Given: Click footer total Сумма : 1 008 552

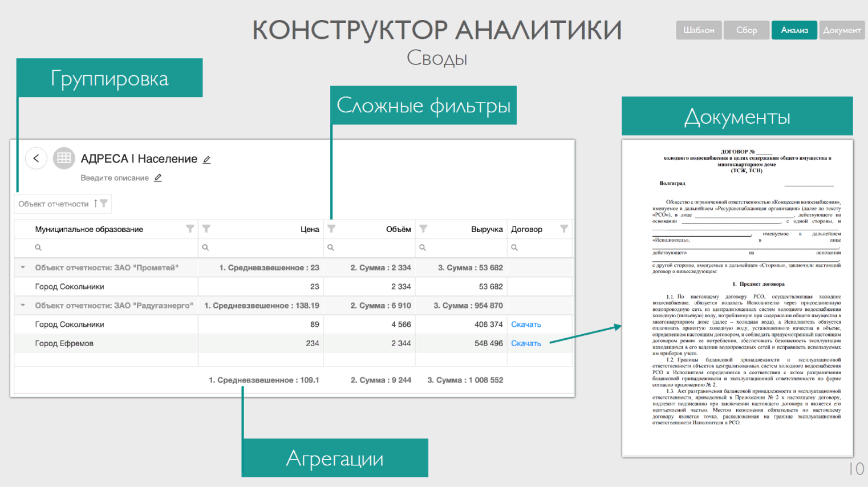Looking at the screenshot, I should [x=465, y=380].
